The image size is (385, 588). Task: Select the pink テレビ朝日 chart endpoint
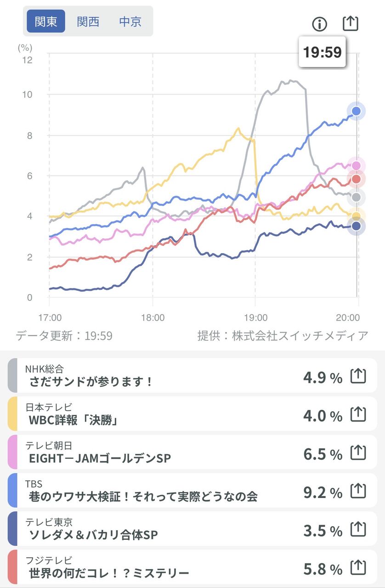tap(356, 166)
